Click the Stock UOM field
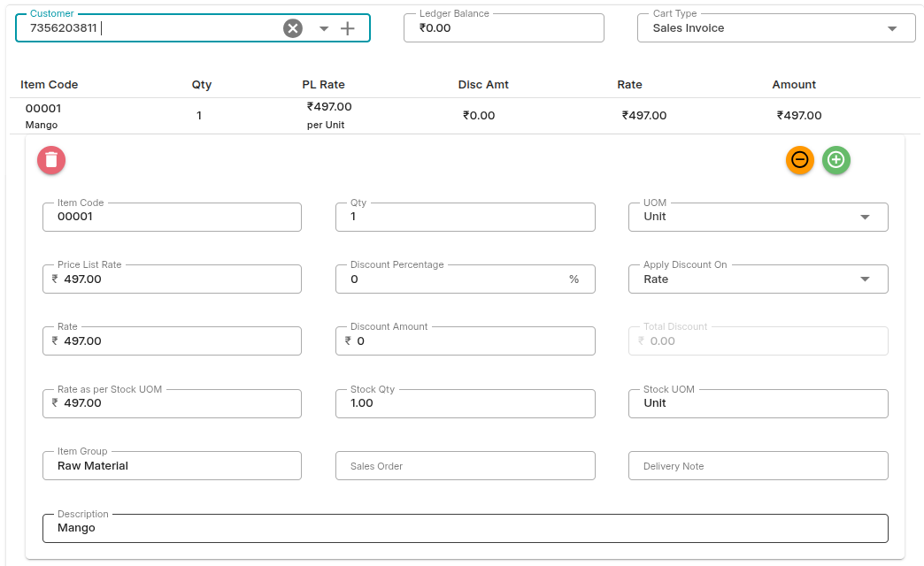 pyautogui.click(x=758, y=403)
